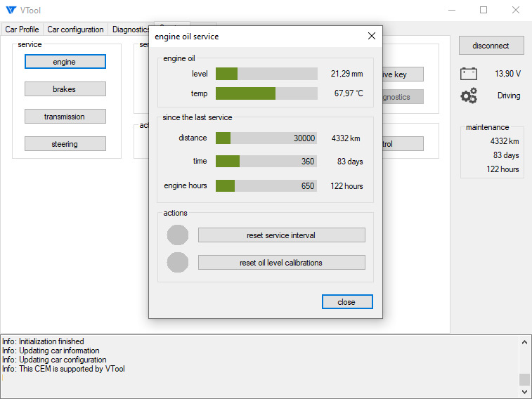The image size is (532, 399).
Task: Select the 83 days value in the dialog
Action: click(350, 162)
